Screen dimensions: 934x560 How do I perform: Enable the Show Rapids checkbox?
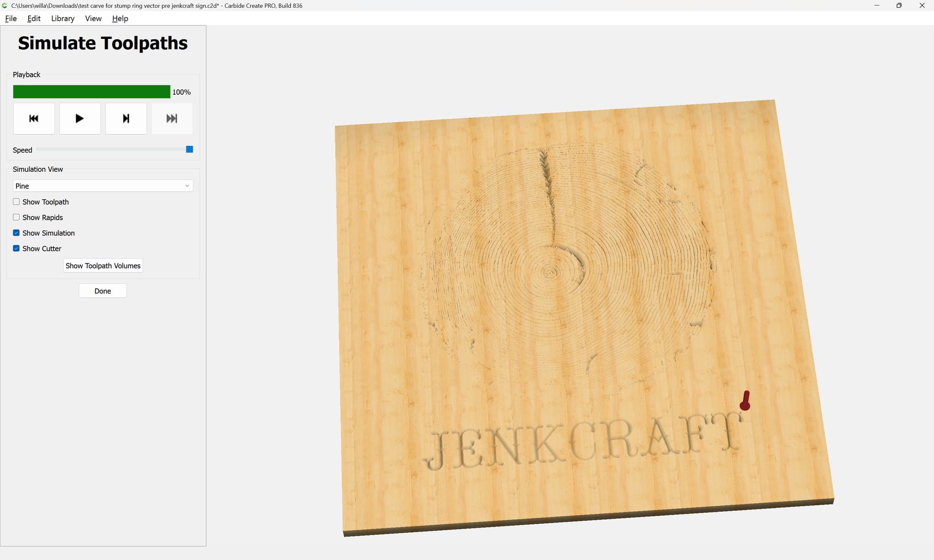coord(17,217)
